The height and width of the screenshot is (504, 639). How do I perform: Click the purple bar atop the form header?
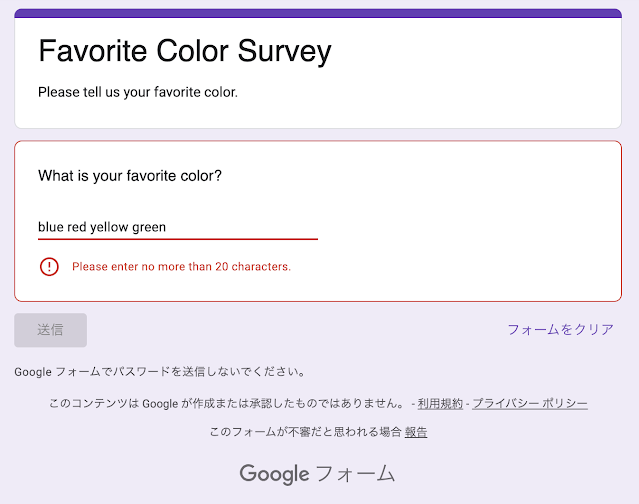[x=318, y=13]
